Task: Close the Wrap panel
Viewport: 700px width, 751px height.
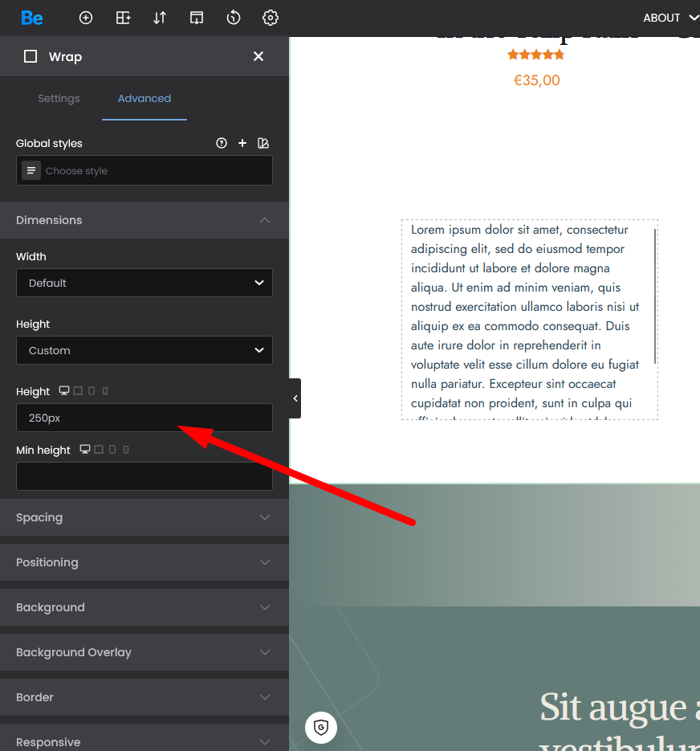Action: (258, 56)
